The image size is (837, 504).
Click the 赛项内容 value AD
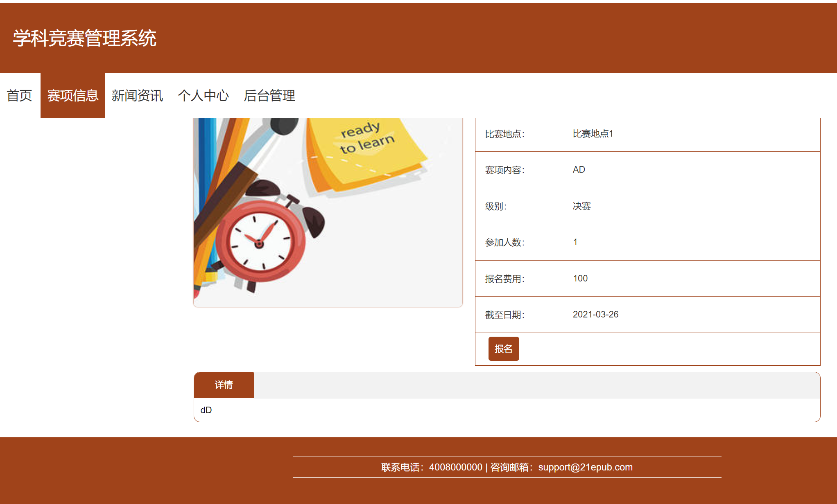pyautogui.click(x=579, y=169)
